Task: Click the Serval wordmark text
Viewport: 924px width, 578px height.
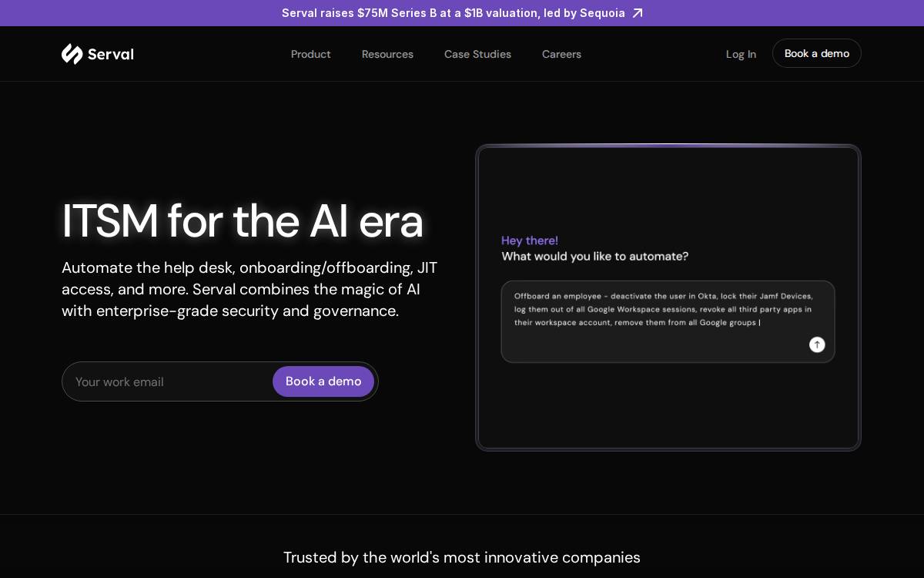Action: (111, 54)
